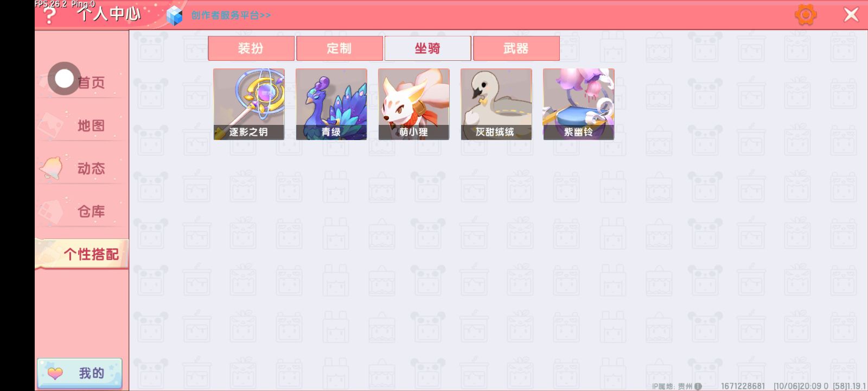Select the 青绿 peacock mount
The width and height of the screenshot is (868, 391).
pyautogui.click(x=331, y=104)
